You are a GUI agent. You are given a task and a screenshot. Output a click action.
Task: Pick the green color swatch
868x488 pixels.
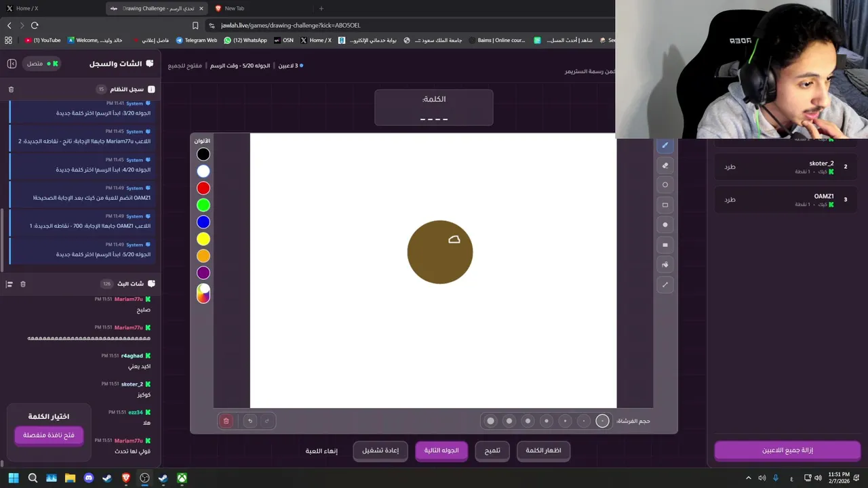point(203,205)
